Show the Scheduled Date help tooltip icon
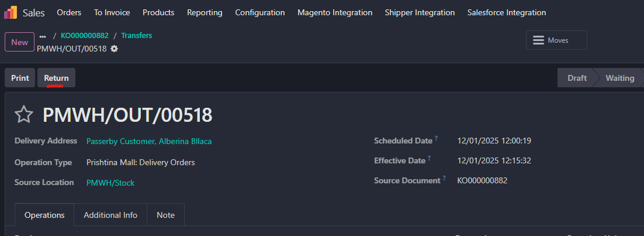This screenshot has height=236, width=644. (436, 139)
